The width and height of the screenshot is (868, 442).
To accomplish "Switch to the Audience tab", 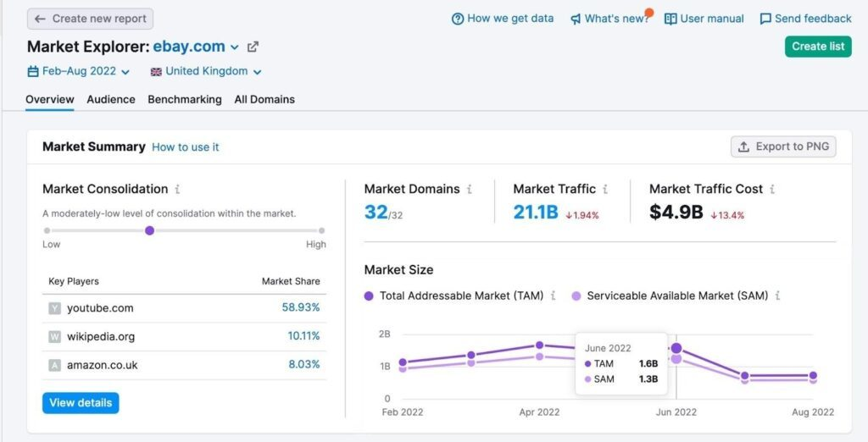I will 111,100.
